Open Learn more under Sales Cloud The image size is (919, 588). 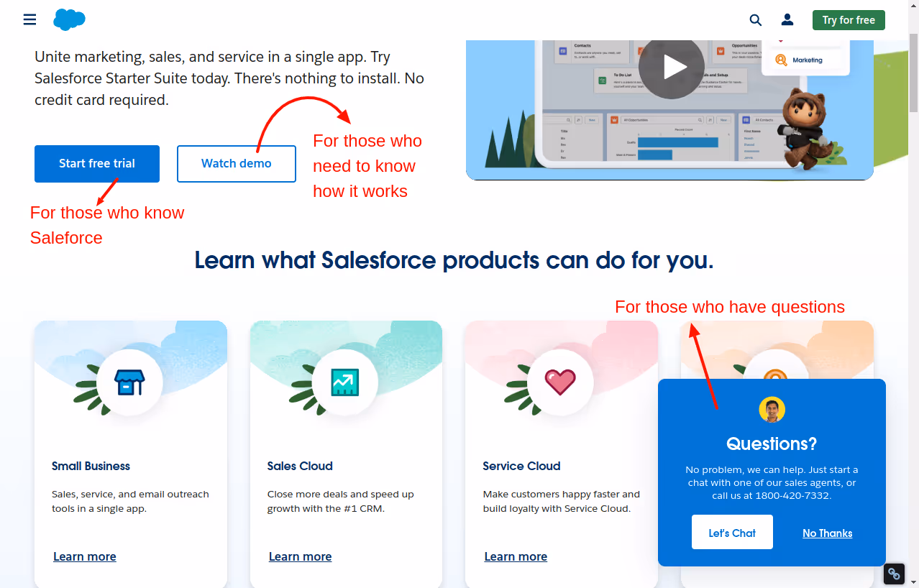pos(301,556)
